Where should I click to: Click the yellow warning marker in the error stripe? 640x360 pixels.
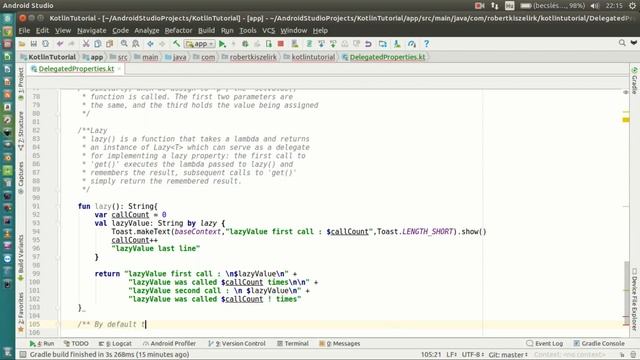pyautogui.click(x=626, y=120)
